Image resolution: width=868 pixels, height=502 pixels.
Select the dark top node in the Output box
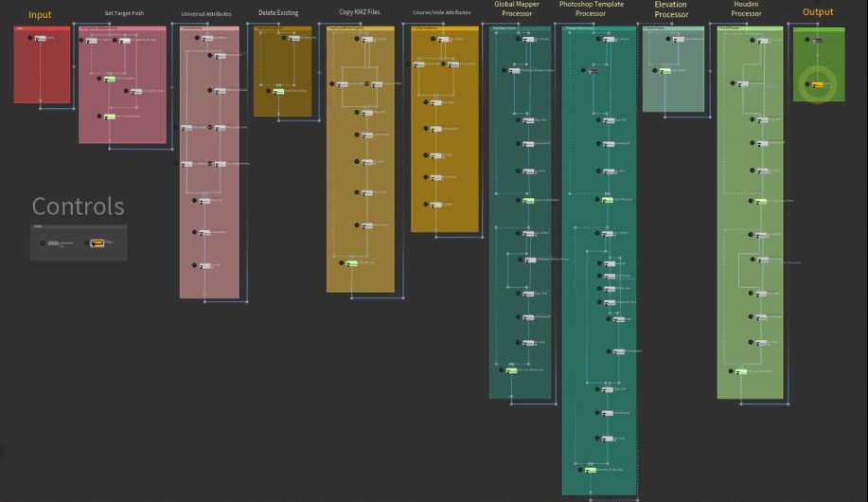[x=818, y=40]
